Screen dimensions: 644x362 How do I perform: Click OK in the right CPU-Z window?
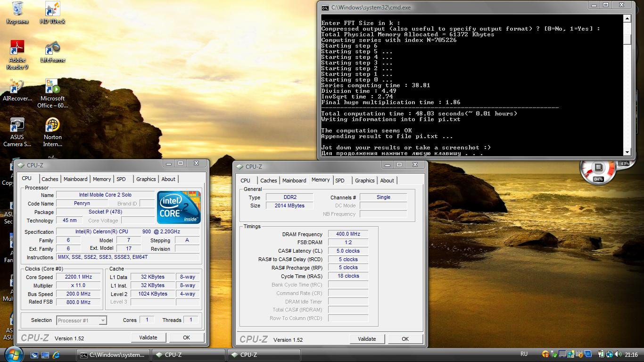(x=405, y=339)
